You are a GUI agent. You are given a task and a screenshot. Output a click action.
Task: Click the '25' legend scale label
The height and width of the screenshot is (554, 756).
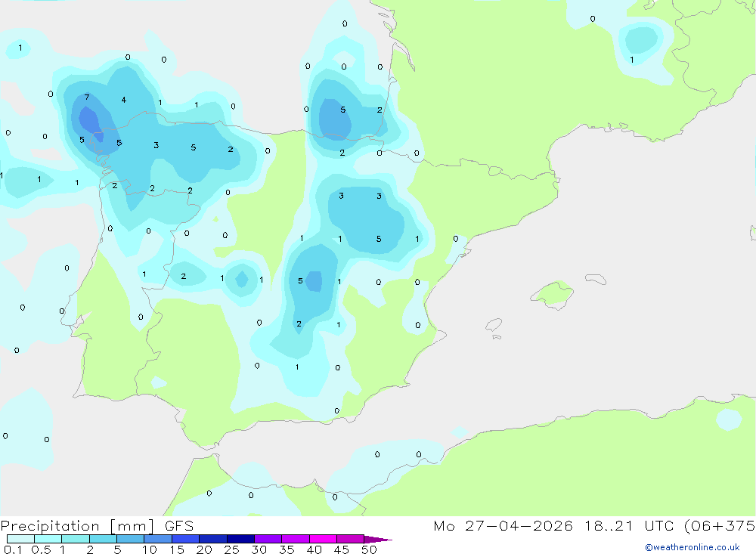231,549
